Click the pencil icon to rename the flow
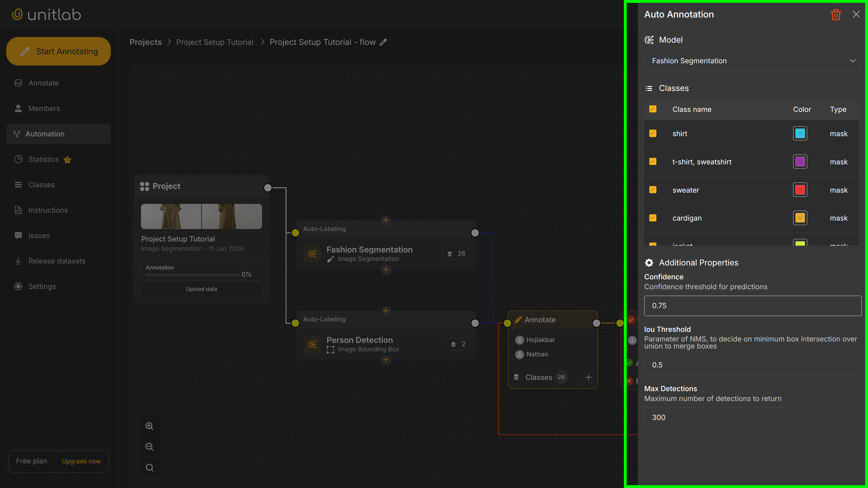 (x=383, y=42)
